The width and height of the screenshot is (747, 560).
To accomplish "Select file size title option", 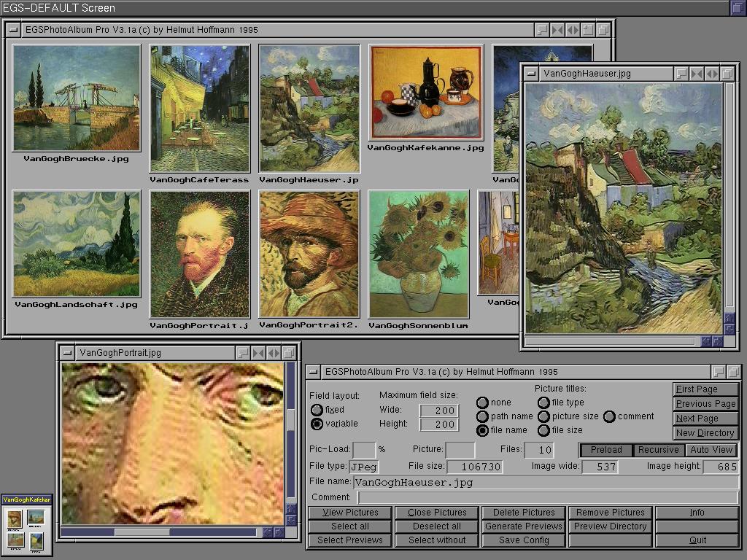I will (543, 430).
